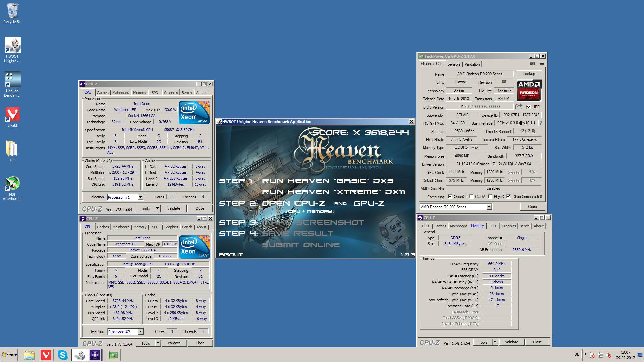The width and height of the screenshot is (644, 362).
Task: Click Validate in top CPU-Z window
Action: [174, 208]
